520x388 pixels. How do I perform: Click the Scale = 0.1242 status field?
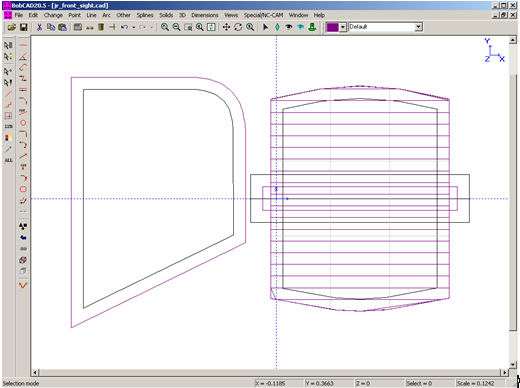[480, 383]
